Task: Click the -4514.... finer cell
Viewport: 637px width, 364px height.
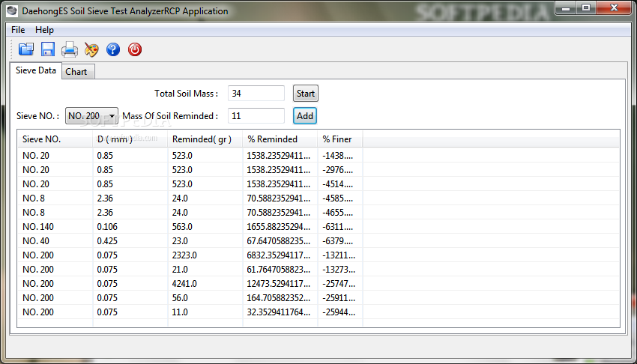Action: [x=340, y=184]
